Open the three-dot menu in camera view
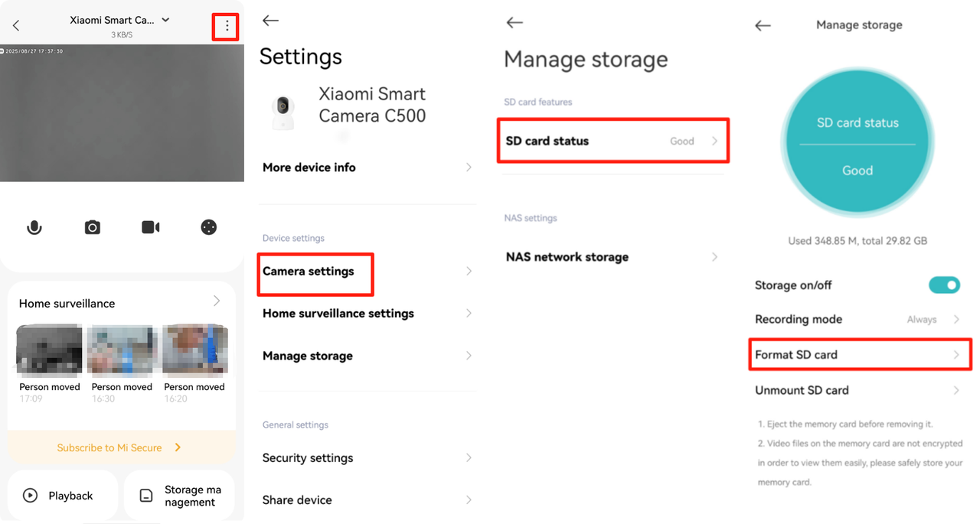 [x=226, y=26]
